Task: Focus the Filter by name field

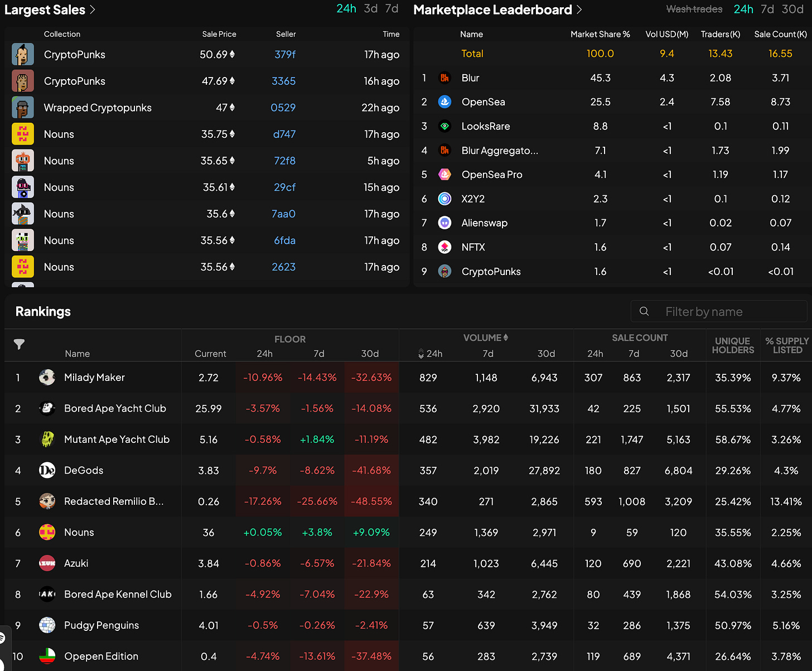Action: tap(719, 311)
